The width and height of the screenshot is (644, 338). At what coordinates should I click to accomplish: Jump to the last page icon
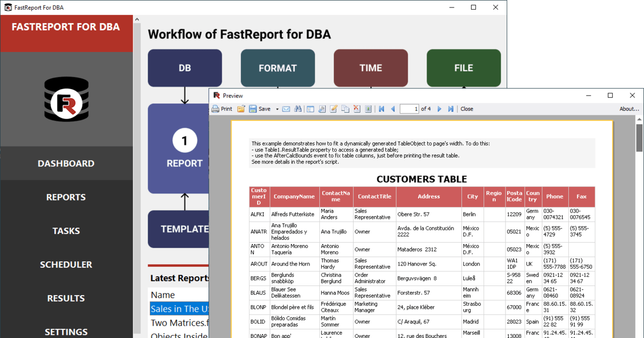click(451, 109)
